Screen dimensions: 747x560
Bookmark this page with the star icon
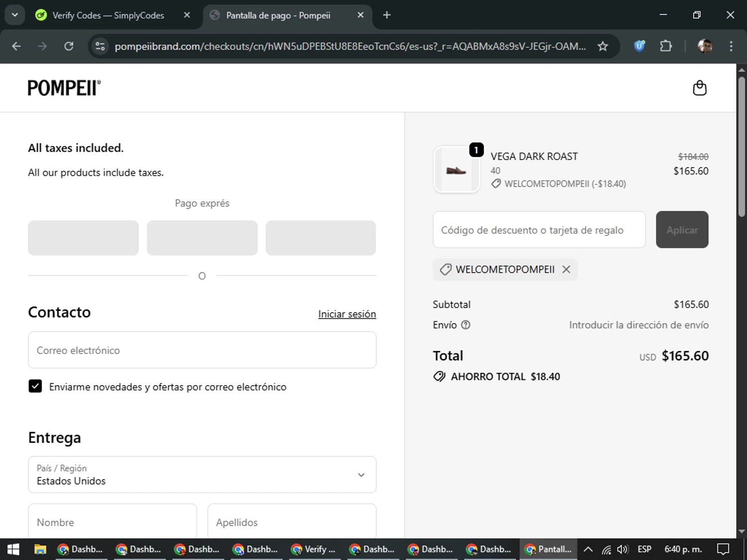pos(603,46)
